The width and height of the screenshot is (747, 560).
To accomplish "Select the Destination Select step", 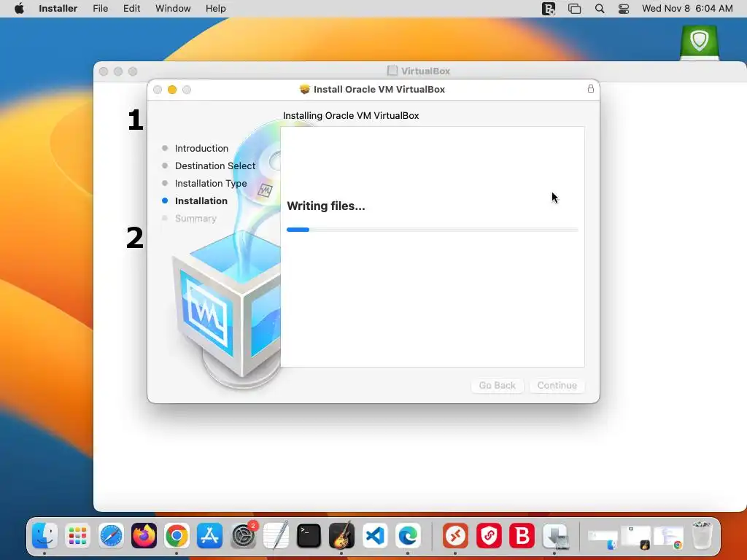I will click(215, 166).
